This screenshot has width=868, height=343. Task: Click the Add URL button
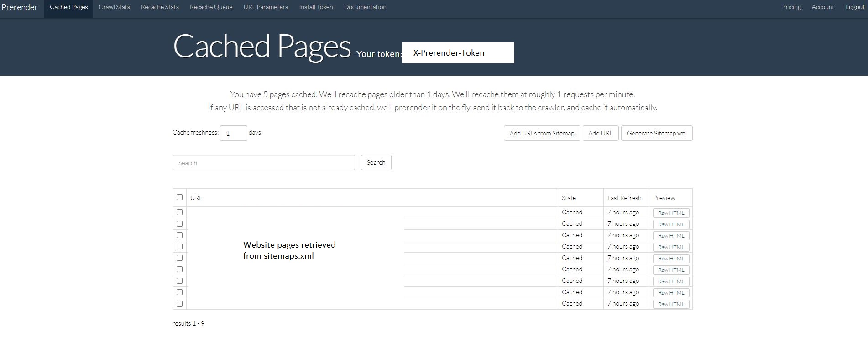[601, 133]
